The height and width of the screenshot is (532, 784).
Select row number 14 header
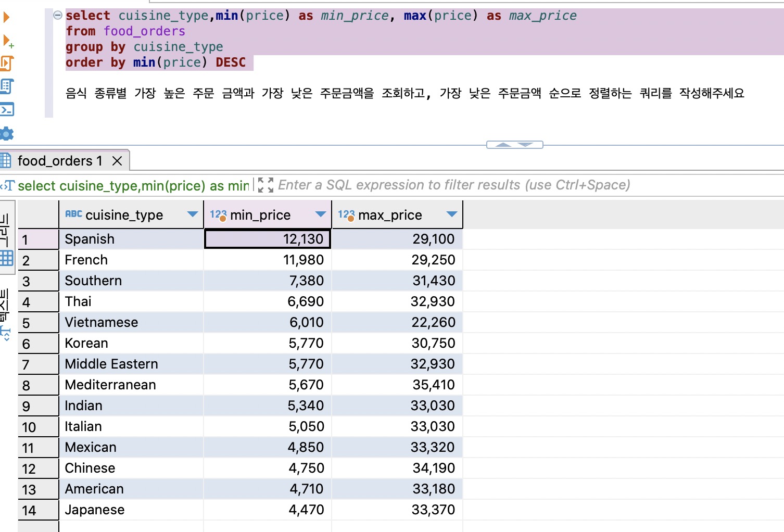(38, 510)
